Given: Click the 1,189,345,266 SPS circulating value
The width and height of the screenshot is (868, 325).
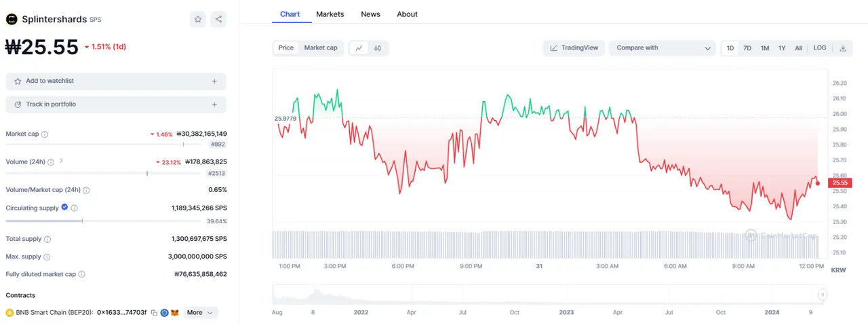Looking at the screenshot, I should coord(199,208).
